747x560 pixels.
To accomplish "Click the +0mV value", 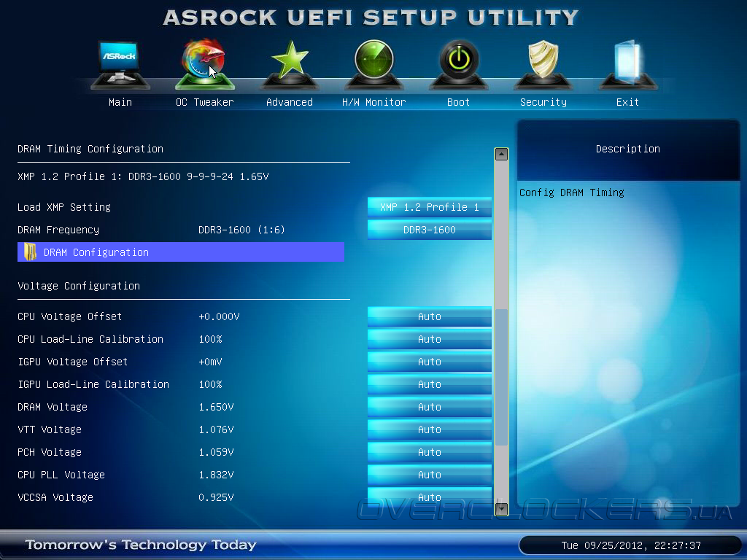I will pyautogui.click(x=210, y=362).
